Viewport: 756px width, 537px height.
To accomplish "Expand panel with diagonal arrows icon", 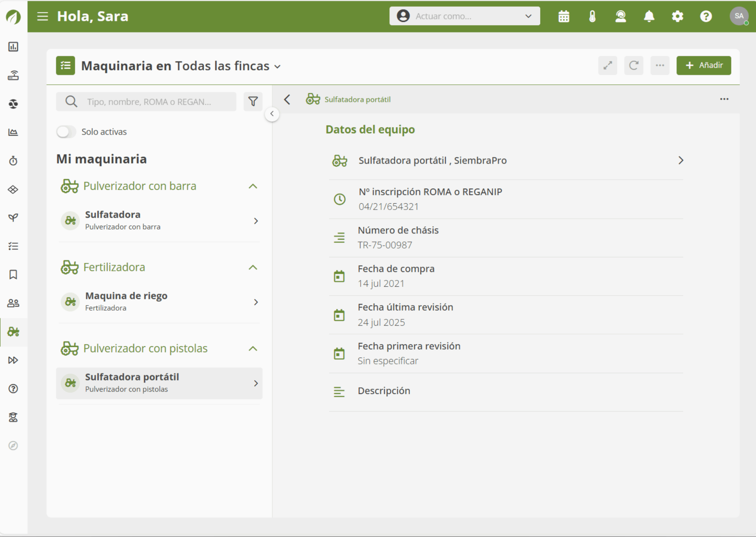I will click(x=607, y=66).
